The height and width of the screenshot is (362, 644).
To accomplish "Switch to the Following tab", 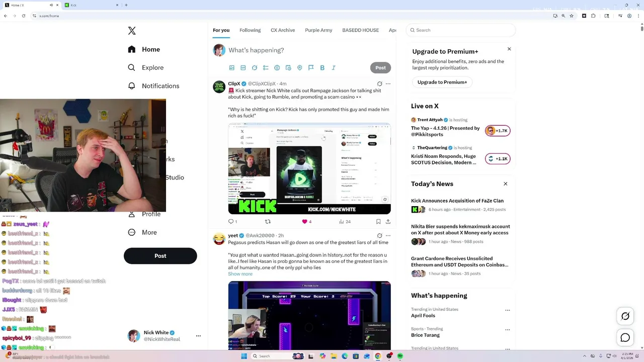I will 250,30.
